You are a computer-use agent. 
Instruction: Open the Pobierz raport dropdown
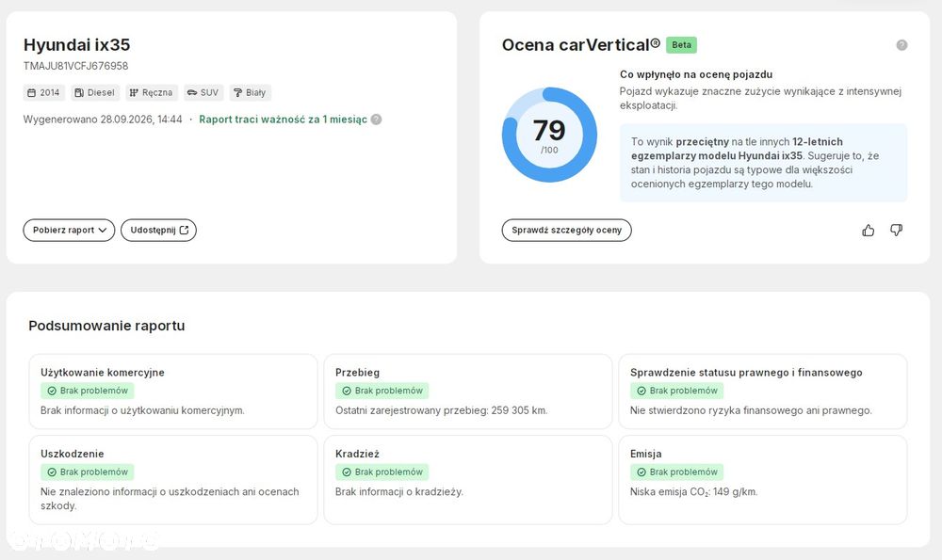pos(69,230)
